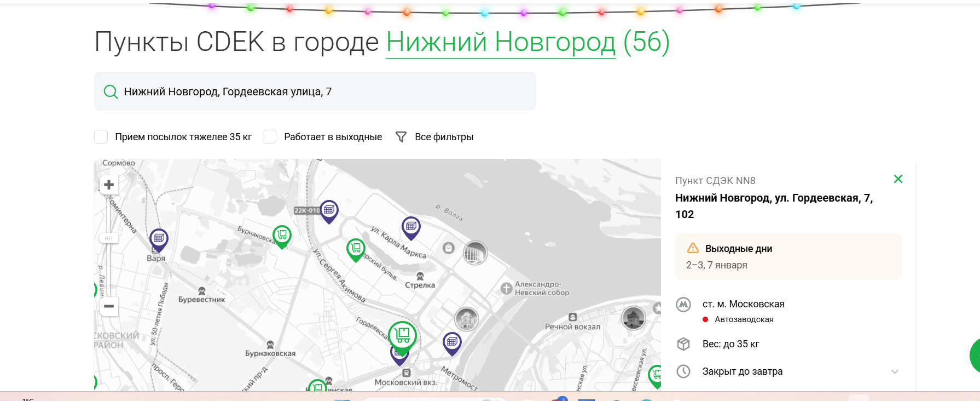Open the round photo thumbnail near Гордеевская
Screen dimensions: 980x401
pos(467,319)
